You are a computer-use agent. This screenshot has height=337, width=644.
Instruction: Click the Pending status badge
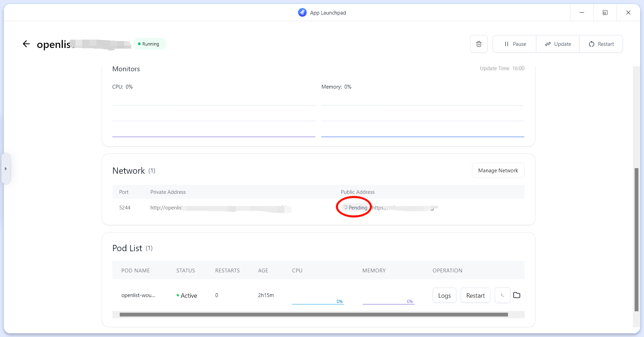click(355, 207)
